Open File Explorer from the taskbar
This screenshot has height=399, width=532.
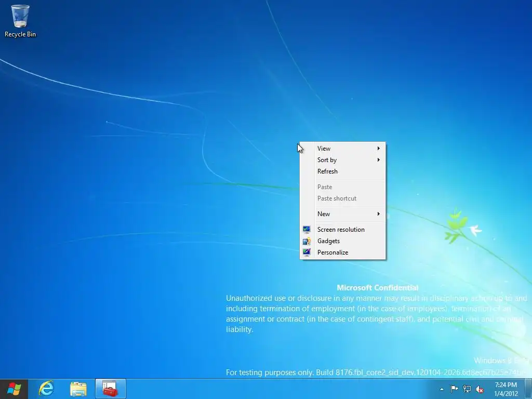tap(78, 389)
